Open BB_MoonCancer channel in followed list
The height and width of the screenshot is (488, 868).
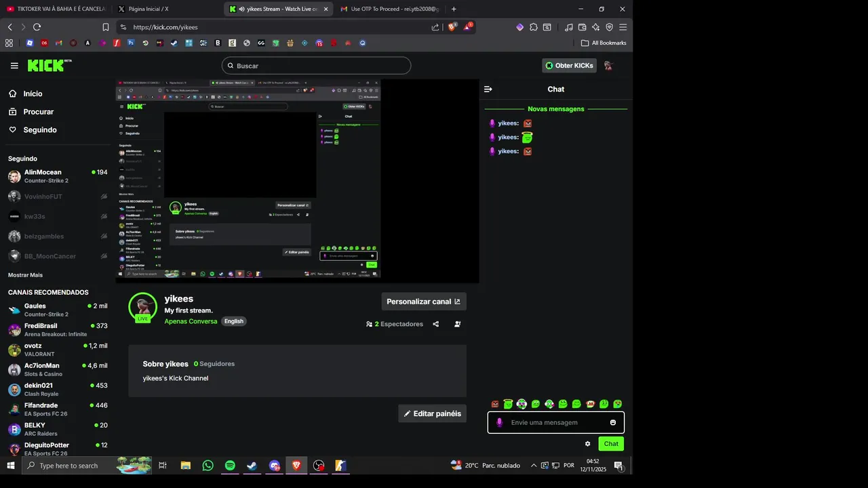[57, 256]
